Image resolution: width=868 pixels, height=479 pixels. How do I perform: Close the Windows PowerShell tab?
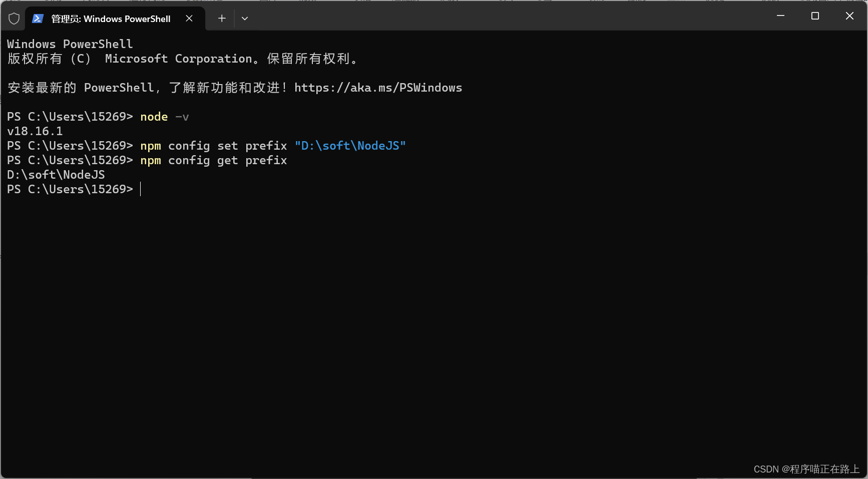point(189,19)
